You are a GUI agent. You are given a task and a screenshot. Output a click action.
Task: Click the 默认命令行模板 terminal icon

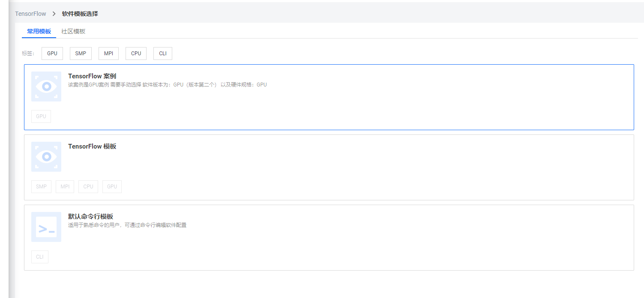[46, 227]
